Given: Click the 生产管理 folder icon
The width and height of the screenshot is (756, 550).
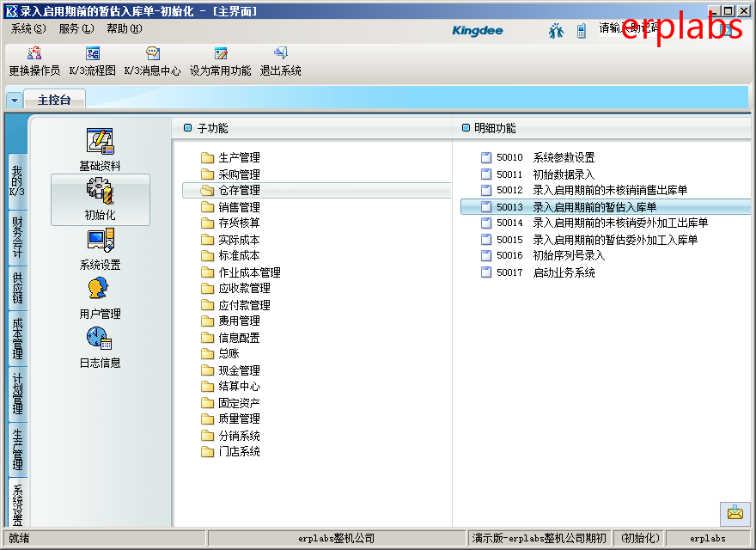Looking at the screenshot, I should pyautogui.click(x=207, y=158).
